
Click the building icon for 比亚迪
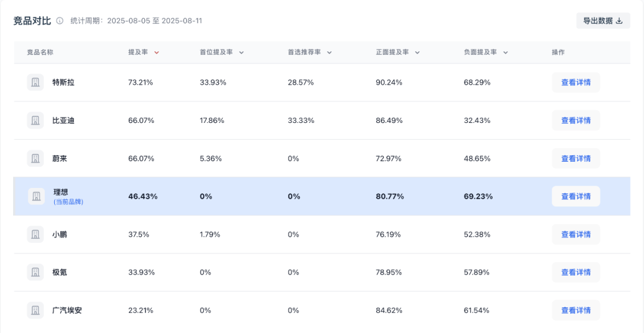click(x=35, y=121)
